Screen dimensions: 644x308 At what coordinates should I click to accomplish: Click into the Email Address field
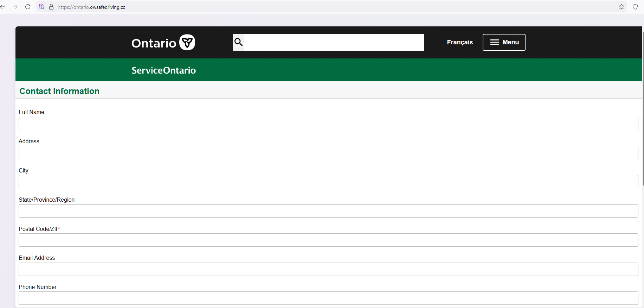click(x=328, y=269)
